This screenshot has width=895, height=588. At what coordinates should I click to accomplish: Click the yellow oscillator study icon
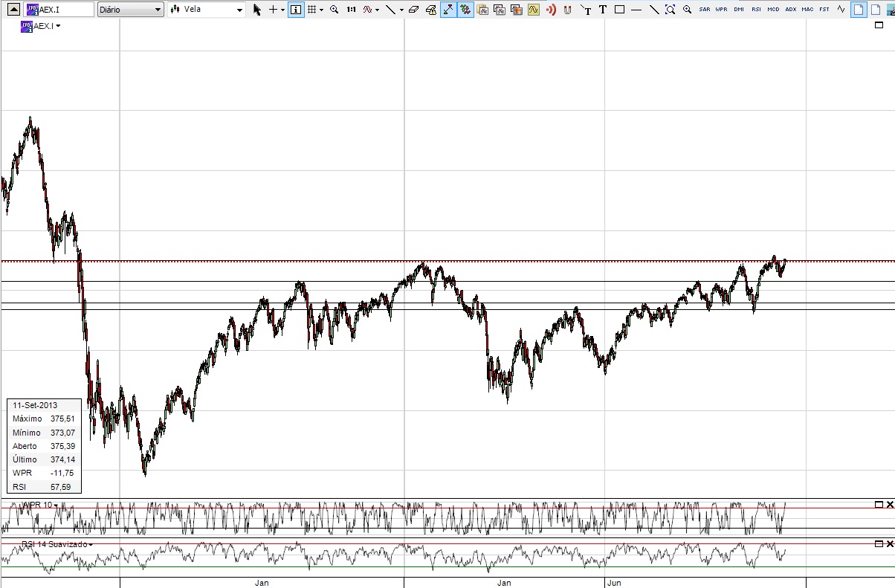tap(533, 10)
